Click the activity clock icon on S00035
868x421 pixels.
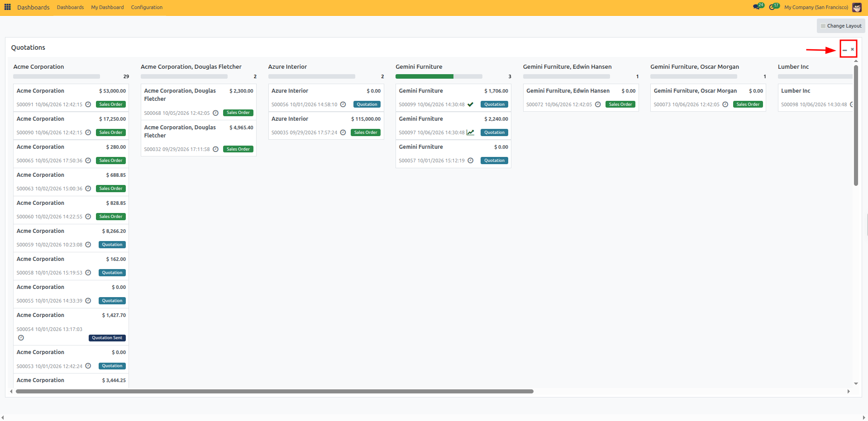click(343, 132)
